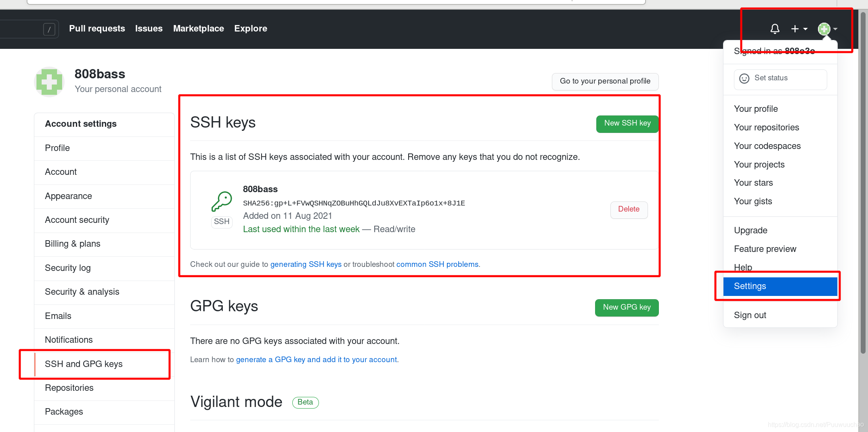Select Profile in account settings sidebar
Viewport: 868px width, 432px height.
(x=105, y=148)
